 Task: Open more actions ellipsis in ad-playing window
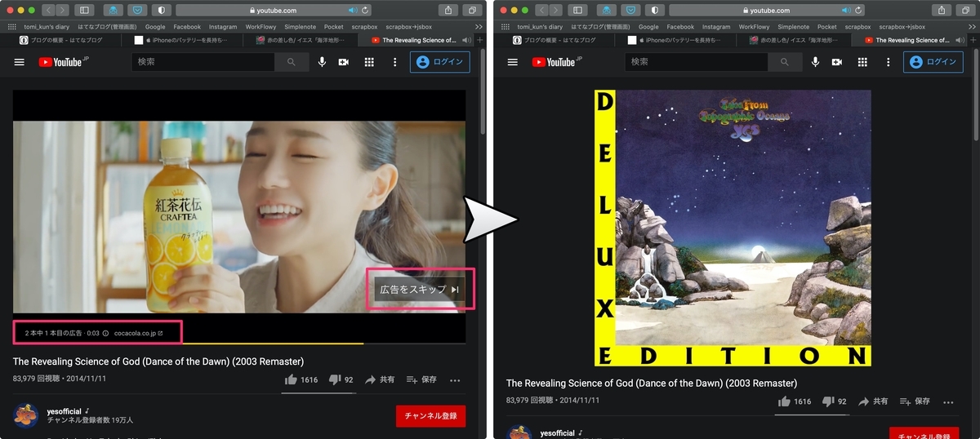click(x=455, y=380)
